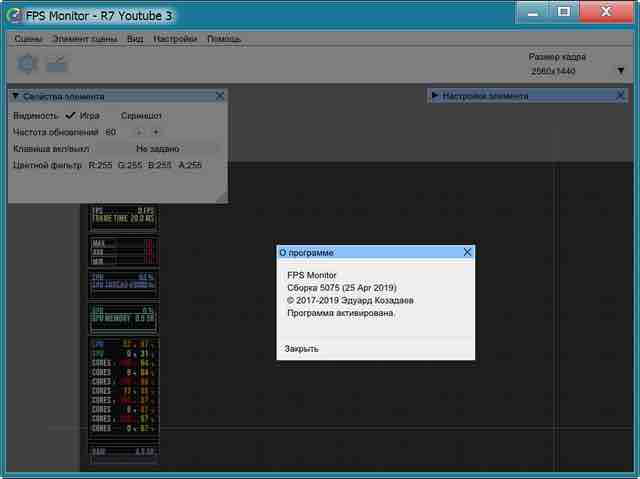This screenshot has height=479, width=640.
Task: Collapse the Свойства элемента panel triangle
Action: 16,96
